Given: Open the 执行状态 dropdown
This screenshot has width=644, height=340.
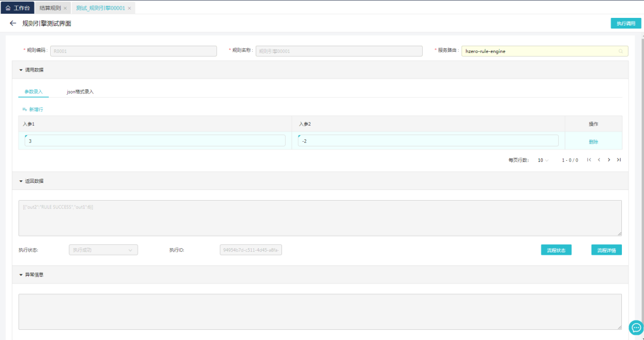Looking at the screenshot, I should click(x=103, y=250).
